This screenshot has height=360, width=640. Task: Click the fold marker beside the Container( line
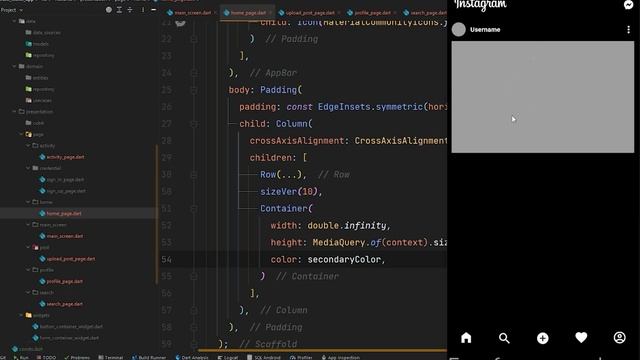194,209
